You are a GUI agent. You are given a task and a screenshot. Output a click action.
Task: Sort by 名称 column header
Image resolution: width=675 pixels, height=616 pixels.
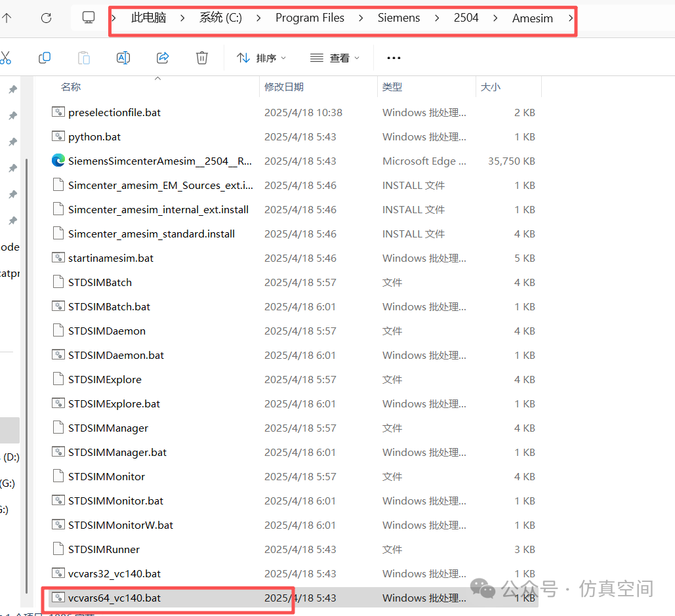[71, 87]
